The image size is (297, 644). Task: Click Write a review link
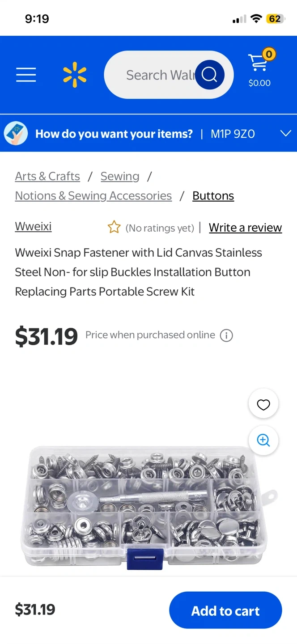[x=245, y=228]
